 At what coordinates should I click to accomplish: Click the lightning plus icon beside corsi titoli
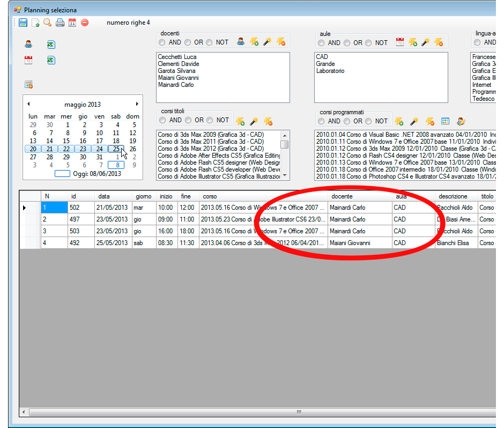[x=240, y=121]
